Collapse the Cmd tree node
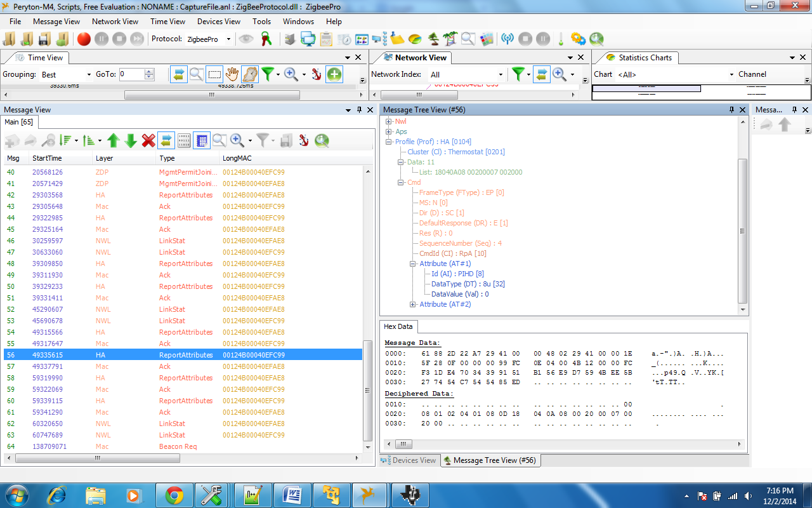This screenshot has height=508, width=812. coord(401,182)
